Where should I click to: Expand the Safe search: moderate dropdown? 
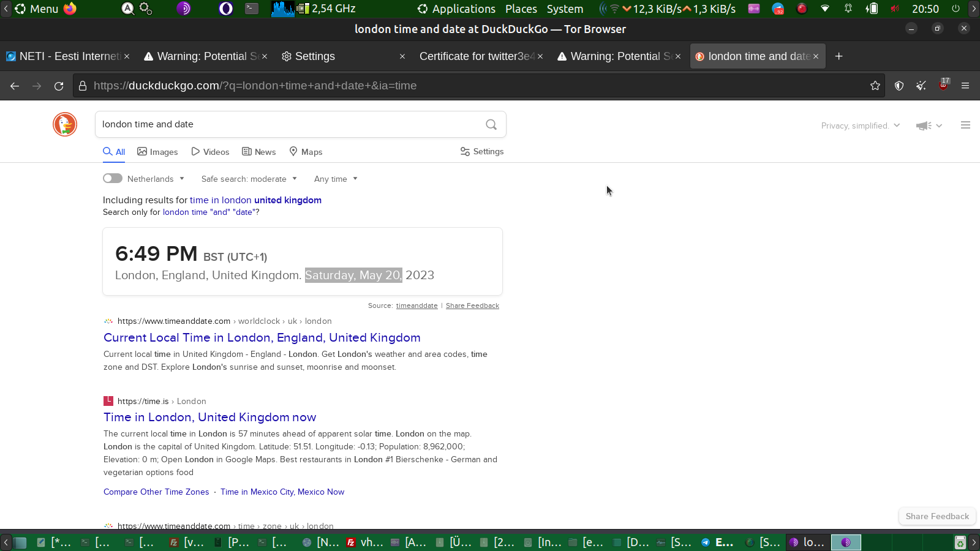(x=249, y=179)
